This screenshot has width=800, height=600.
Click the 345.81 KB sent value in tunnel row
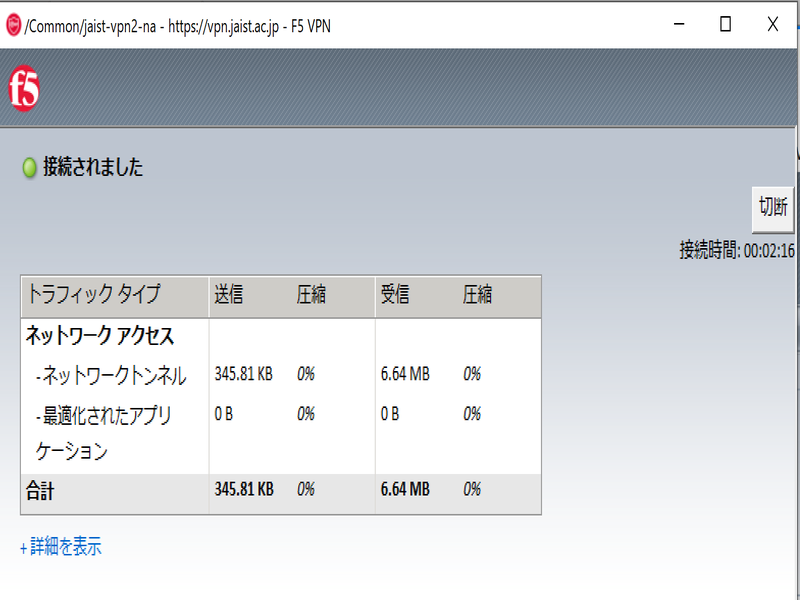tap(243, 374)
